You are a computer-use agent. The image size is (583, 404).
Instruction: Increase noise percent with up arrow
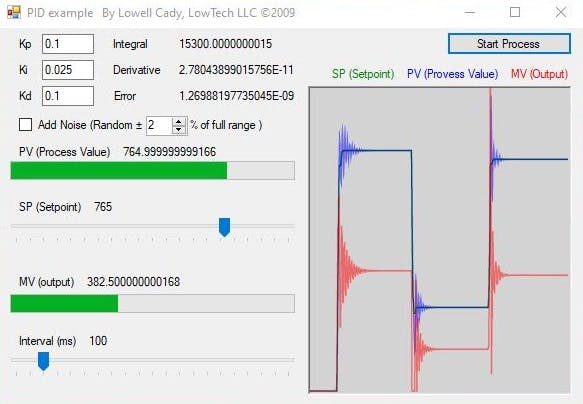(x=179, y=122)
